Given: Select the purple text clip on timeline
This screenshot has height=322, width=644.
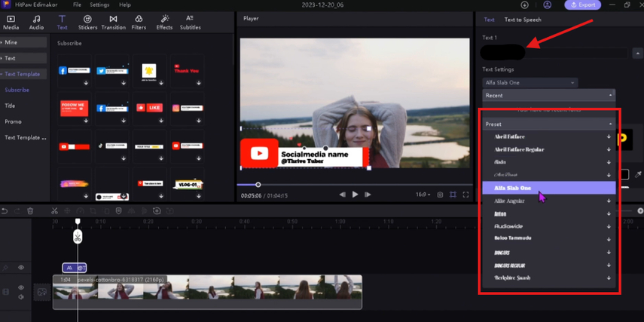Looking at the screenshot, I should 75,268.
